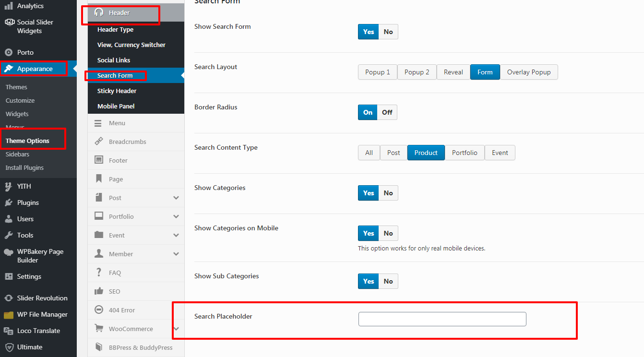Select Popup 1 search layout
Image resolution: width=644 pixels, height=357 pixels.
(378, 72)
